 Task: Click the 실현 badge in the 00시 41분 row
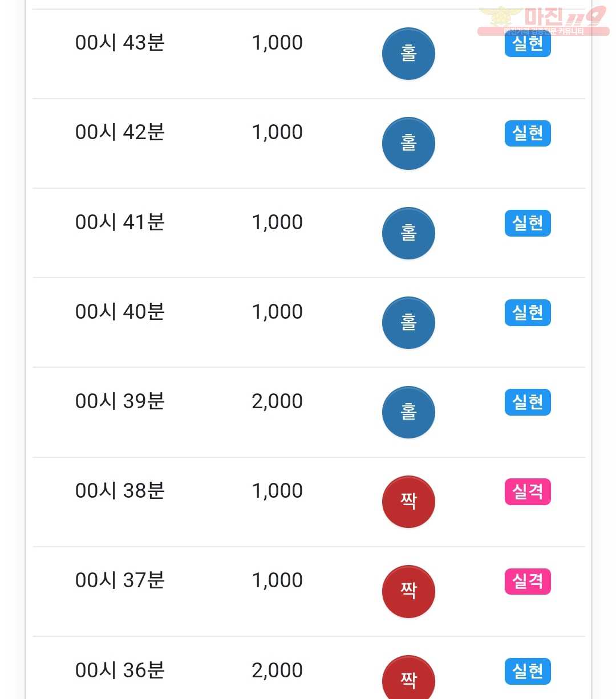528,223
